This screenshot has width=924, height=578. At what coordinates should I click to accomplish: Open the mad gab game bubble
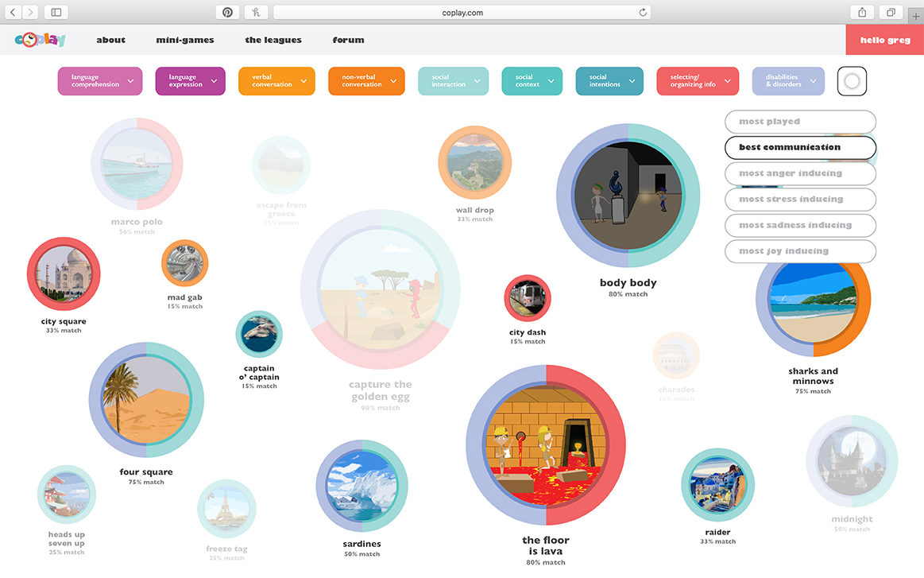[185, 263]
